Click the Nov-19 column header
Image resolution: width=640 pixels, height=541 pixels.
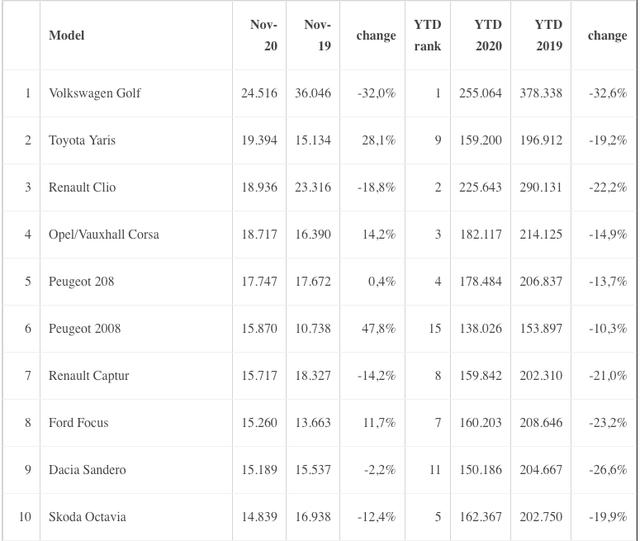pyautogui.click(x=317, y=35)
